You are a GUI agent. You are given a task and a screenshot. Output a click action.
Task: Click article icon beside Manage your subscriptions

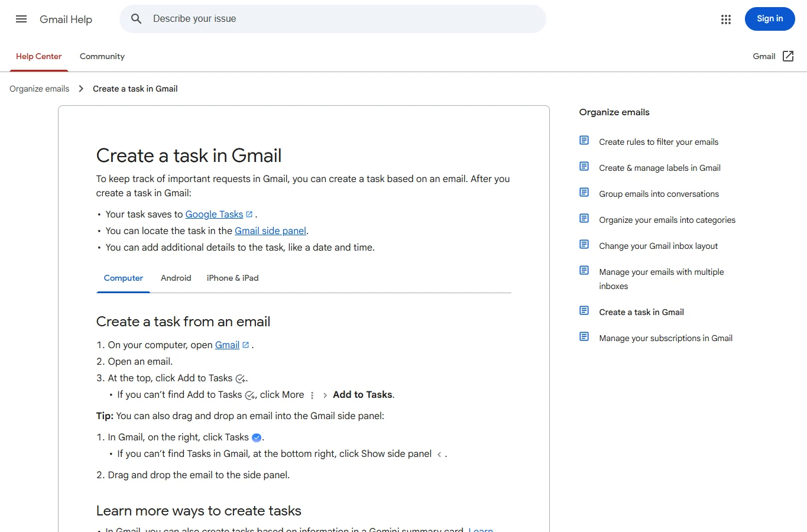click(584, 336)
